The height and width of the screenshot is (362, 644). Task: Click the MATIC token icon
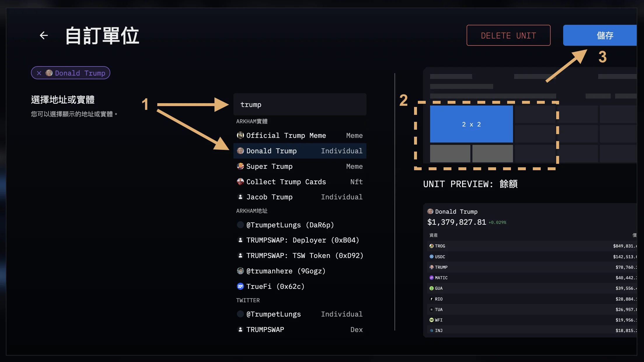431,278
